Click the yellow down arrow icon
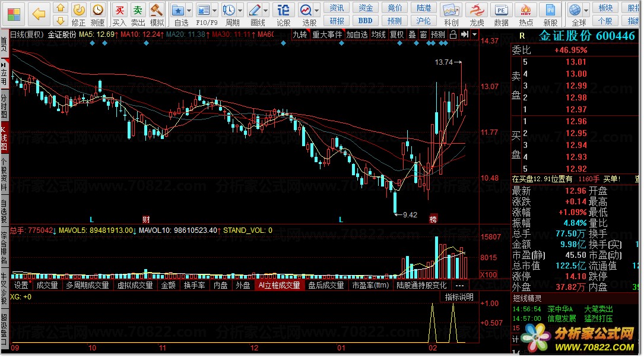Image resolution: width=644 pixels, height=357 pixels. click(61, 21)
